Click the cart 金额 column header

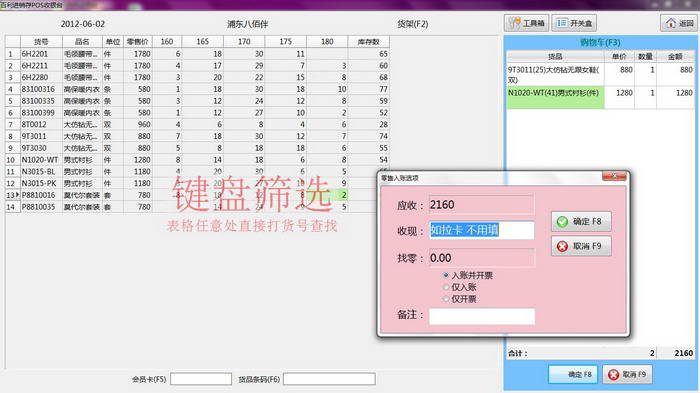(675, 56)
